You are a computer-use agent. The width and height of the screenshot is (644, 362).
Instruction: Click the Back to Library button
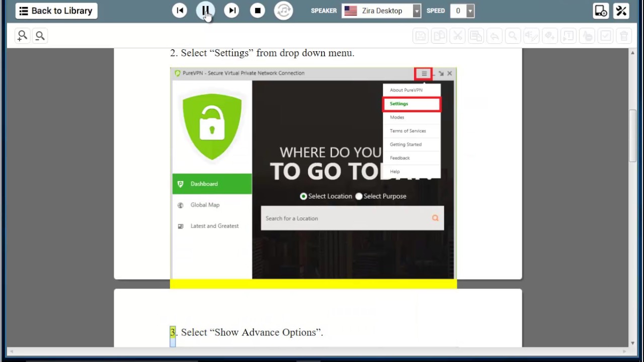56,11
